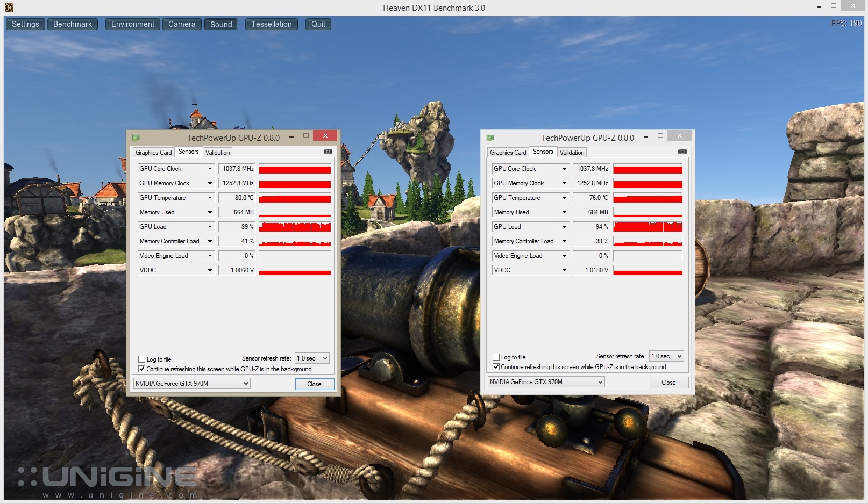Click Close button in left GPU-Z window
Viewport: 868px width, 504px height.
(315, 384)
